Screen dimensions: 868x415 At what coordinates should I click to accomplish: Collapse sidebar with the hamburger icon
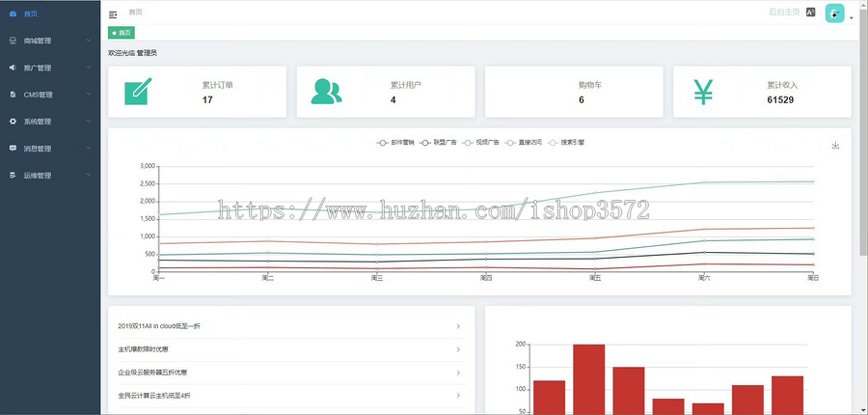pos(113,15)
